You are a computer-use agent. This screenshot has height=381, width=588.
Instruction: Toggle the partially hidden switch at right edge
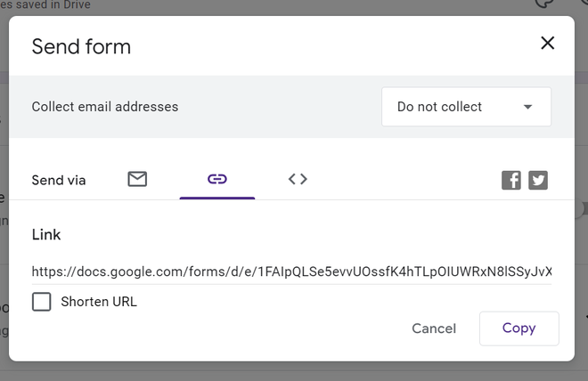(x=583, y=208)
